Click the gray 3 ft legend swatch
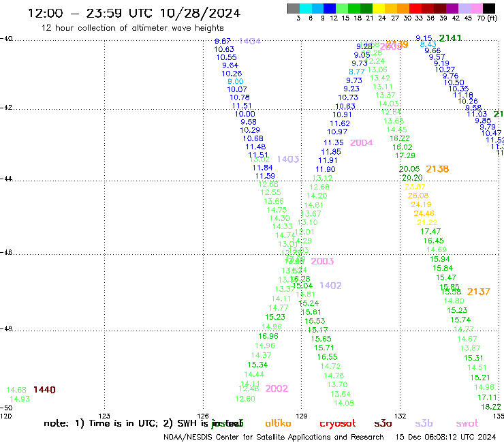 294,9
